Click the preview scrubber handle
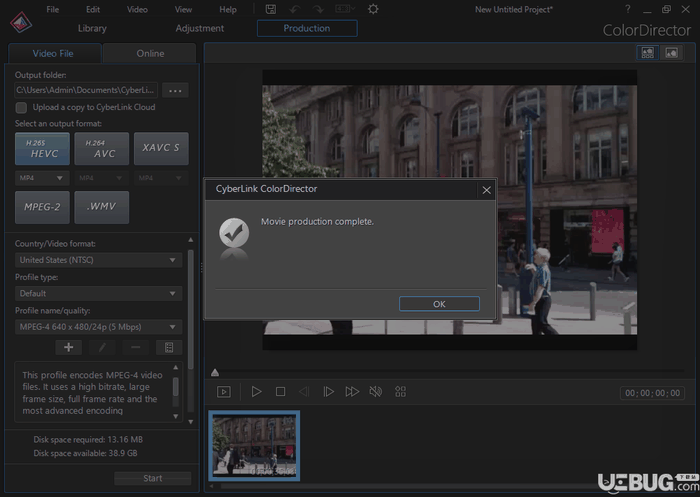Image resolution: width=700 pixels, height=497 pixels. tap(215, 372)
